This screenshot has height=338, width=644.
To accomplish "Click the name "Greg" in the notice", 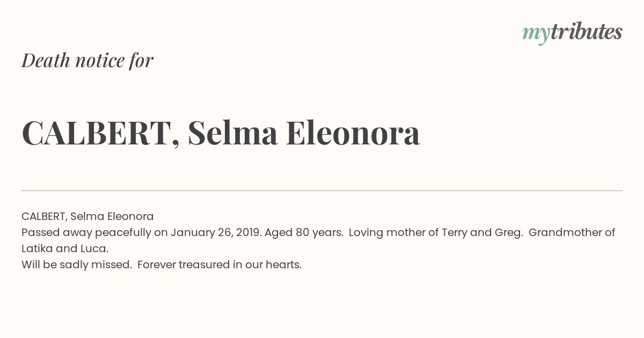I will tap(507, 232).
